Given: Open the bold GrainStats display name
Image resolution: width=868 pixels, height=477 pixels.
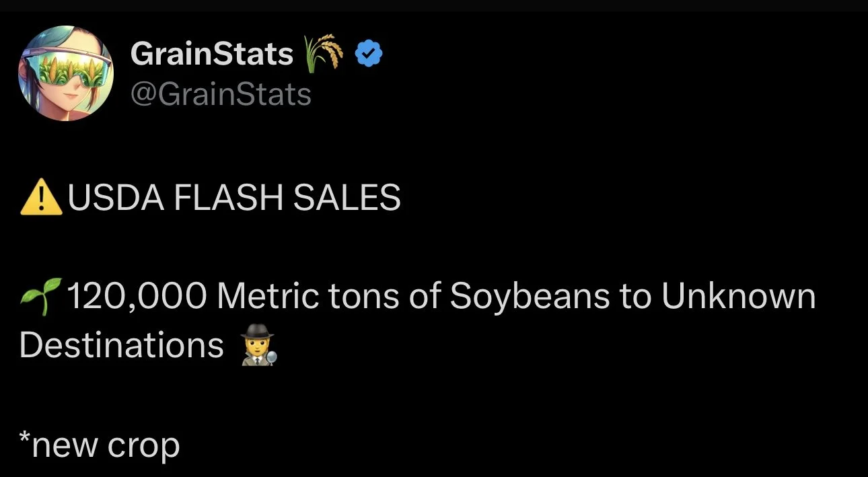Looking at the screenshot, I should [212, 54].
